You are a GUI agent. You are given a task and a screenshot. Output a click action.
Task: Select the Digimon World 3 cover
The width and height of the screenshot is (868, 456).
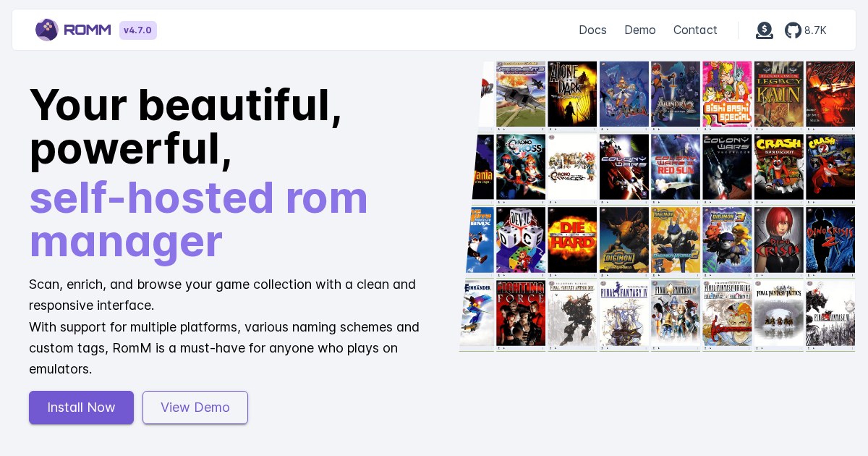click(727, 240)
